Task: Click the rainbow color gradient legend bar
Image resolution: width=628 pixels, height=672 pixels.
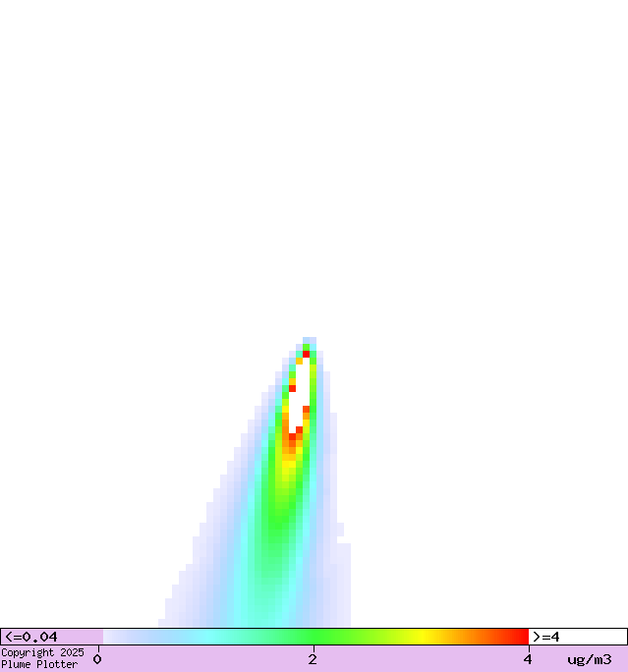Action: (315, 637)
